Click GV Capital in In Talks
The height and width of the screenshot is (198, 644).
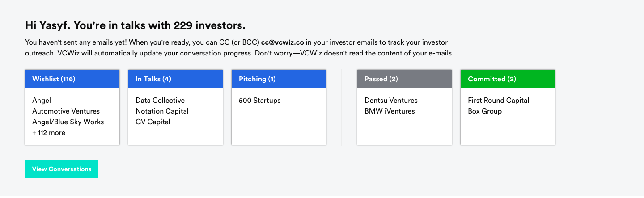[x=153, y=122]
